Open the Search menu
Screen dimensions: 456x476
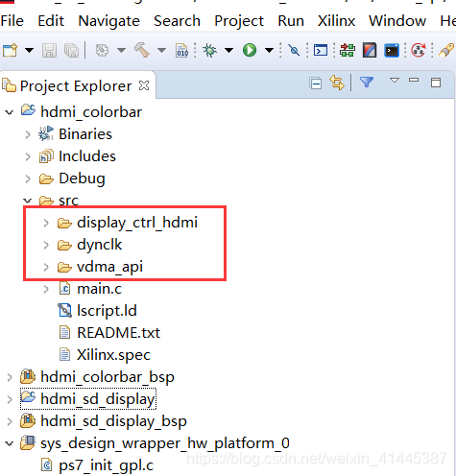(177, 21)
